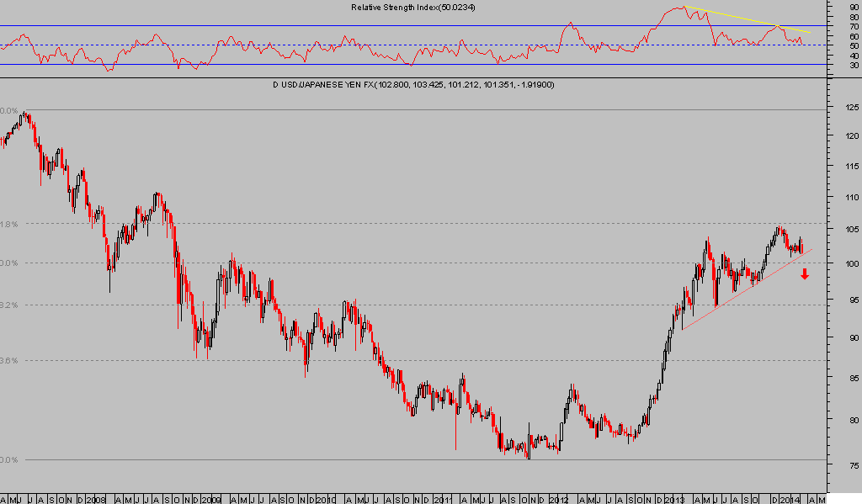
Task: Jump to the 2013 year label
Action: [674, 498]
